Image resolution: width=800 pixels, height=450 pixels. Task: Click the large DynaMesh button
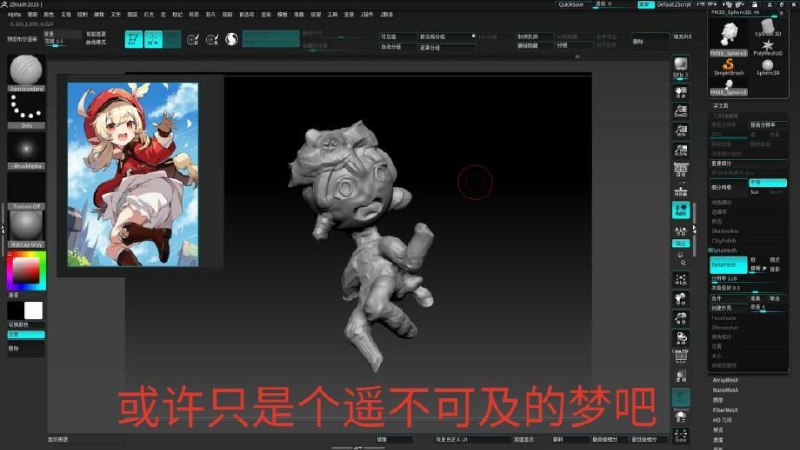click(x=729, y=265)
